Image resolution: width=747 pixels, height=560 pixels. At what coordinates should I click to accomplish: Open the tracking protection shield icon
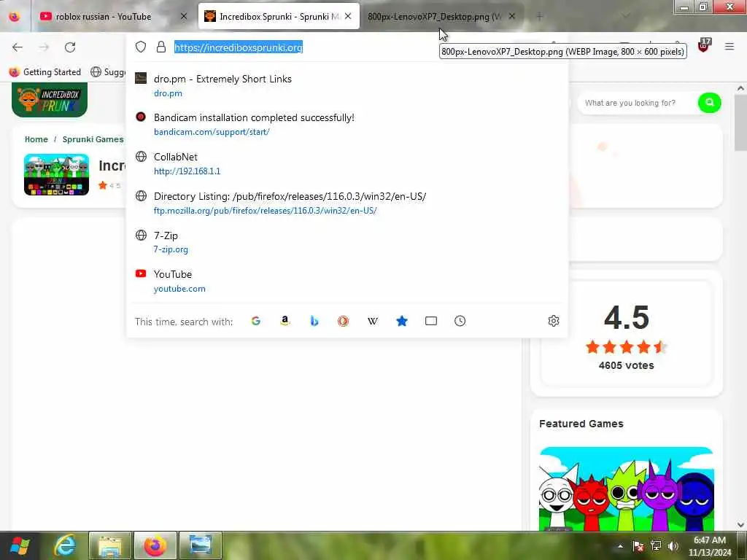[x=141, y=47]
